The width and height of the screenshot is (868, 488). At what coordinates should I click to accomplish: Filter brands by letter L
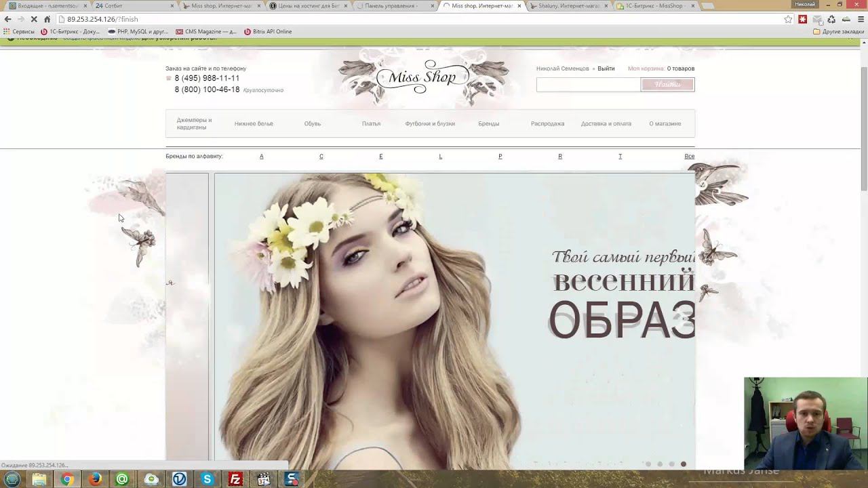(441, 157)
